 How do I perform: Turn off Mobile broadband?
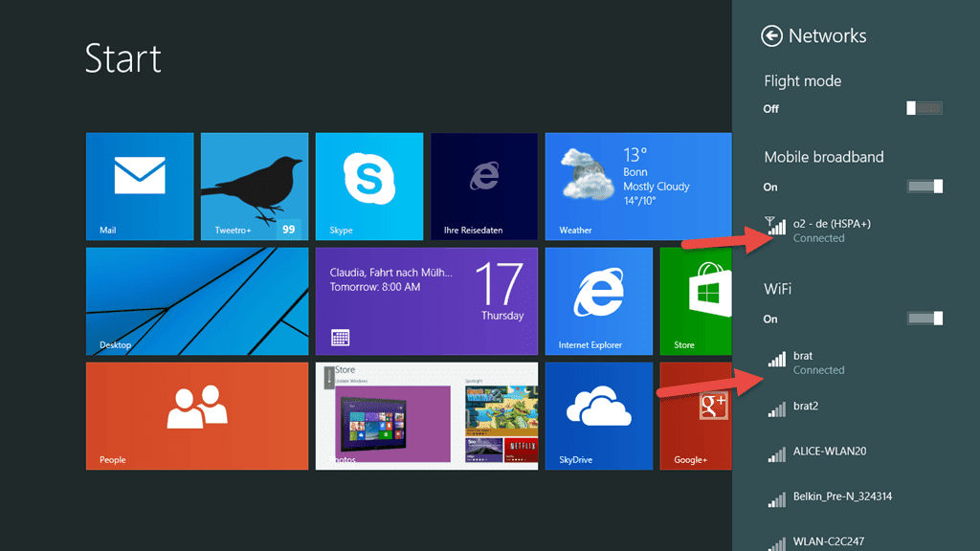(x=924, y=187)
